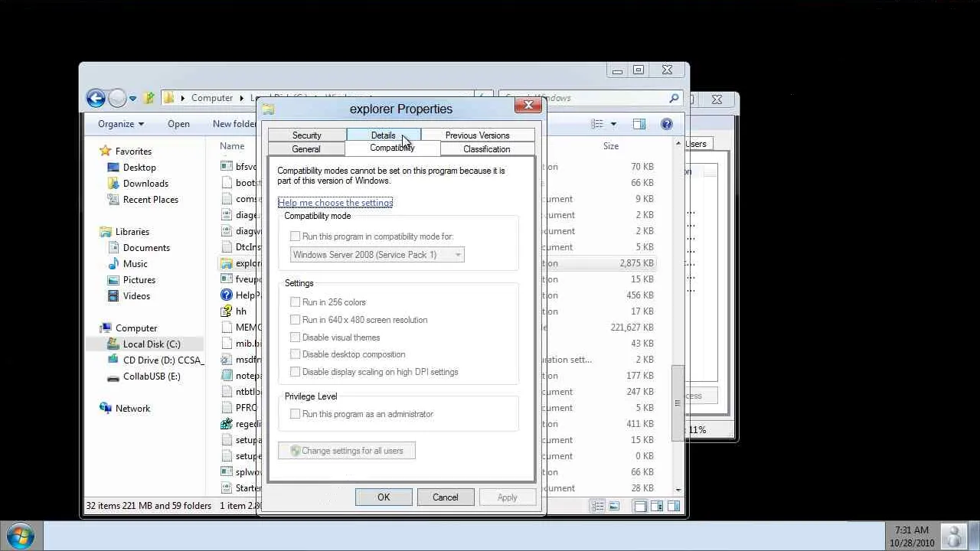This screenshot has width=980, height=551.
Task: Open the Organize dropdown menu
Action: [x=121, y=124]
